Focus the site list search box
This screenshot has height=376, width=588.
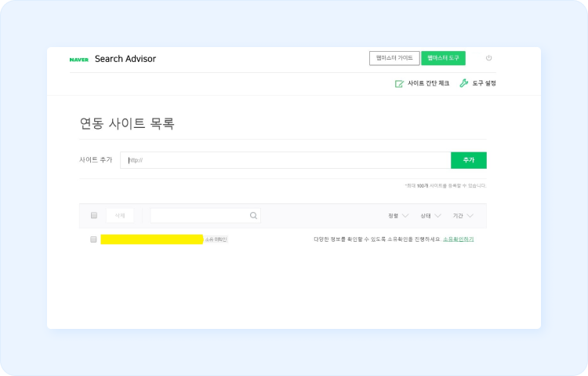(199, 215)
